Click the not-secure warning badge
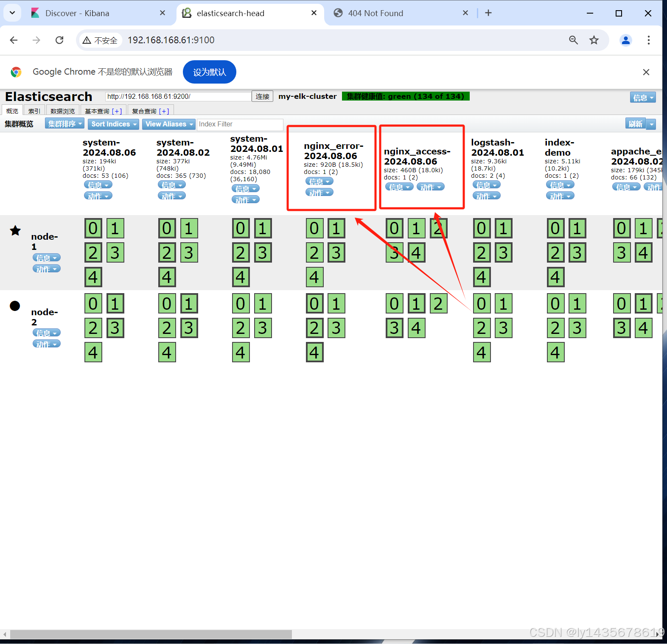This screenshot has width=667, height=644. [x=100, y=40]
